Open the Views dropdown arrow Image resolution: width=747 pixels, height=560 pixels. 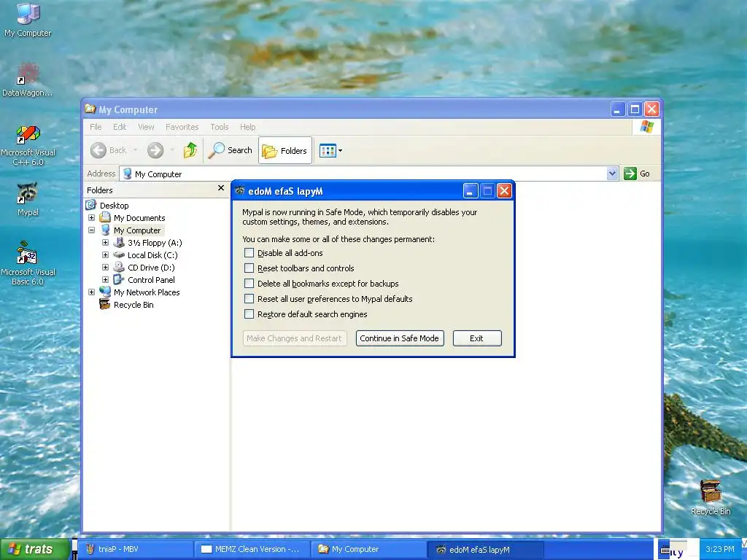click(x=340, y=151)
